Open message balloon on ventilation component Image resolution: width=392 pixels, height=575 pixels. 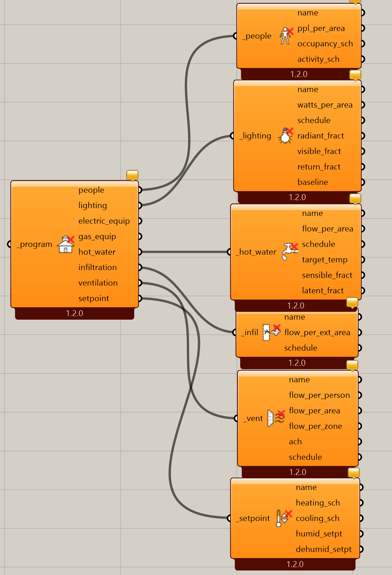(x=352, y=365)
